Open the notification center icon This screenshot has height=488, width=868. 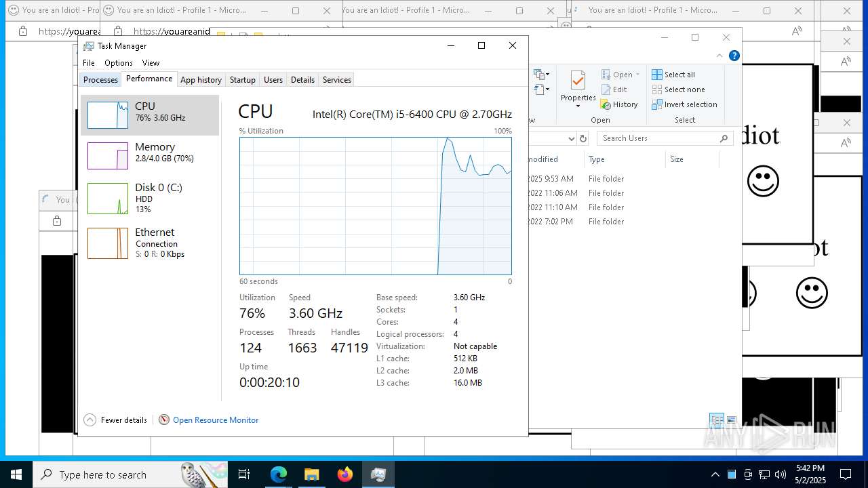[x=846, y=474]
